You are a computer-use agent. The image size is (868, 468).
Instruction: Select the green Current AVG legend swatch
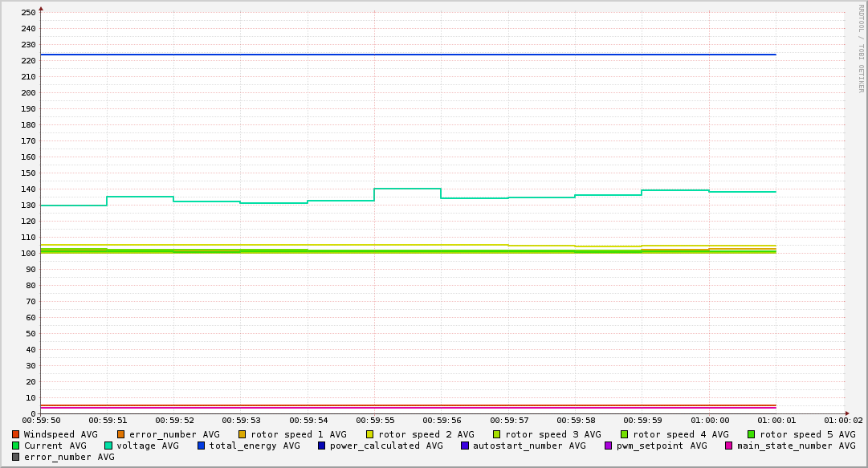[x=15, y=446]
